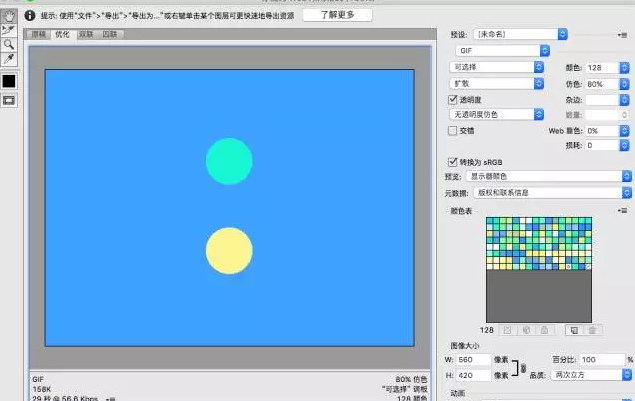Click the 仿色 80% field
The height and width of the screenshot is (401, 635).
click(602, 84)
